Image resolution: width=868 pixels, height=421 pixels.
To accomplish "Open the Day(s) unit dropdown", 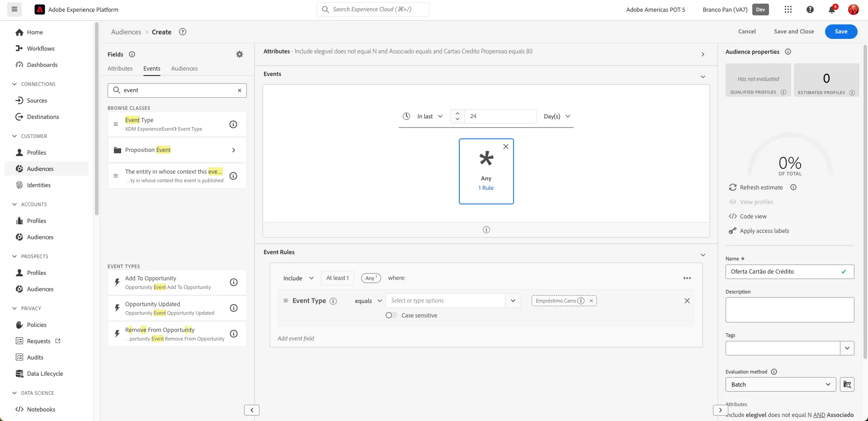I will [x=557, y=116].
